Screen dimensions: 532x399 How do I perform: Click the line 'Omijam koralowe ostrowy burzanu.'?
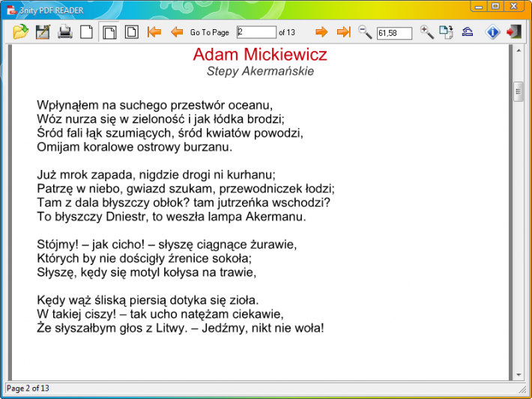135,147
